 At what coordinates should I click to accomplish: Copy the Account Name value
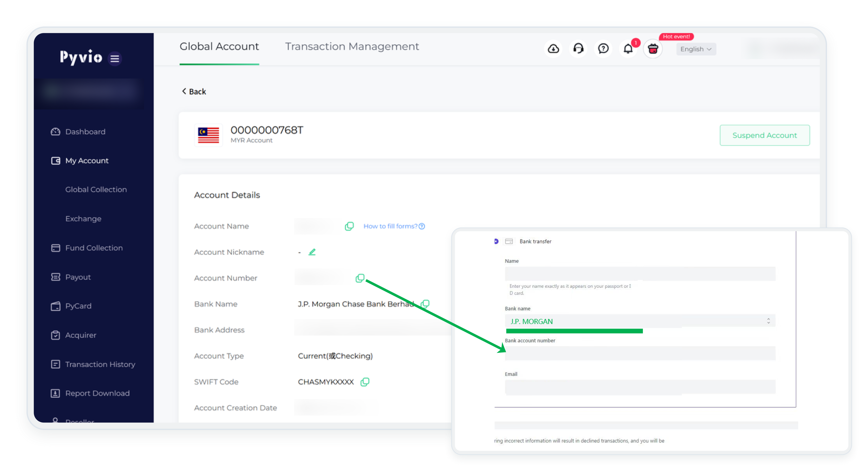tap(349, 226)
